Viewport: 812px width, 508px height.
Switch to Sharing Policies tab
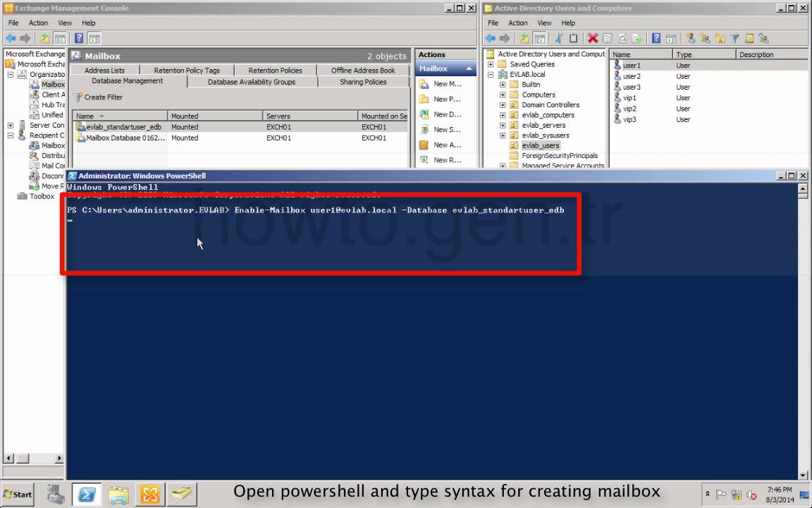click(363, 82)
